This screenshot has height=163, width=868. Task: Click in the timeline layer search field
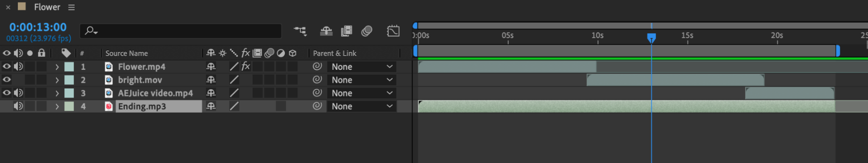coord(181,31)
